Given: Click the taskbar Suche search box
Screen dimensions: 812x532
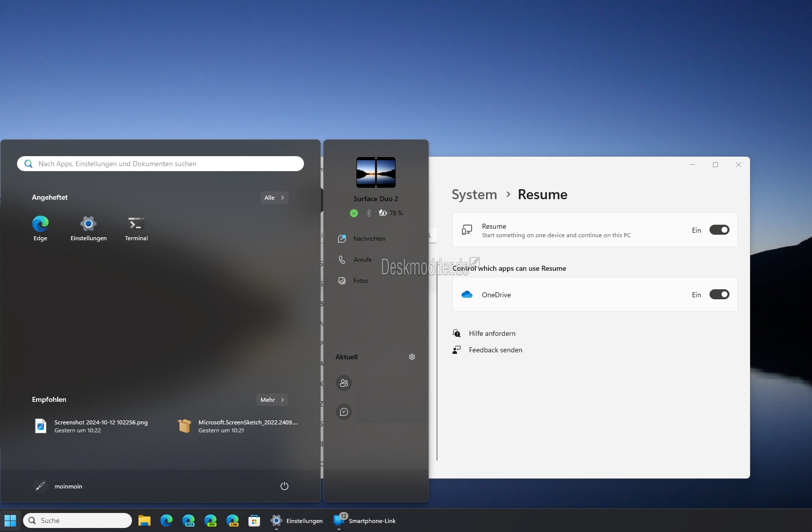Looking at the screenshot, I should tap(77, 520).
